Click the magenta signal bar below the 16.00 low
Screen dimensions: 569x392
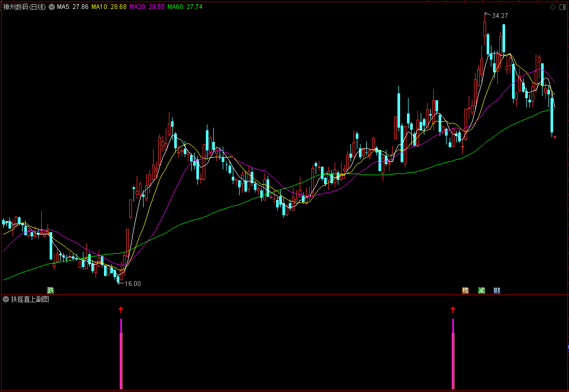(x=121, y=354)
